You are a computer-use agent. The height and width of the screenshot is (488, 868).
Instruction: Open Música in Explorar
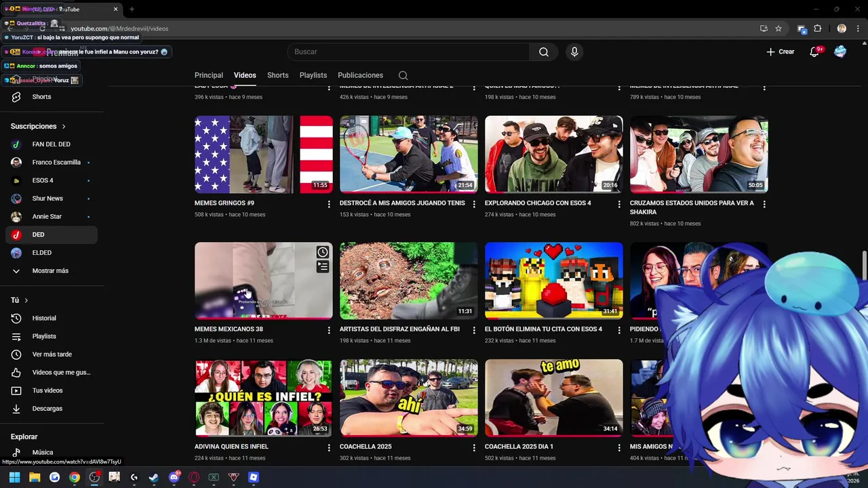(52, 452)
